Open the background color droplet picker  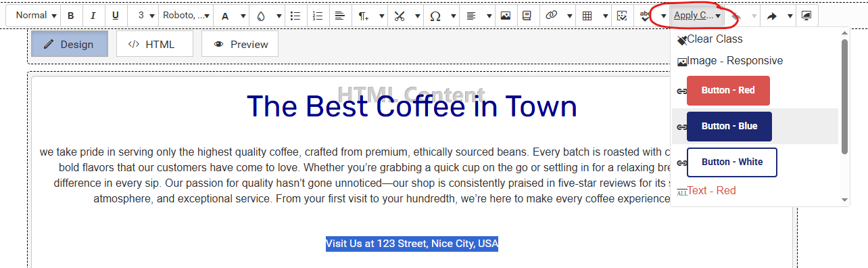261,16
